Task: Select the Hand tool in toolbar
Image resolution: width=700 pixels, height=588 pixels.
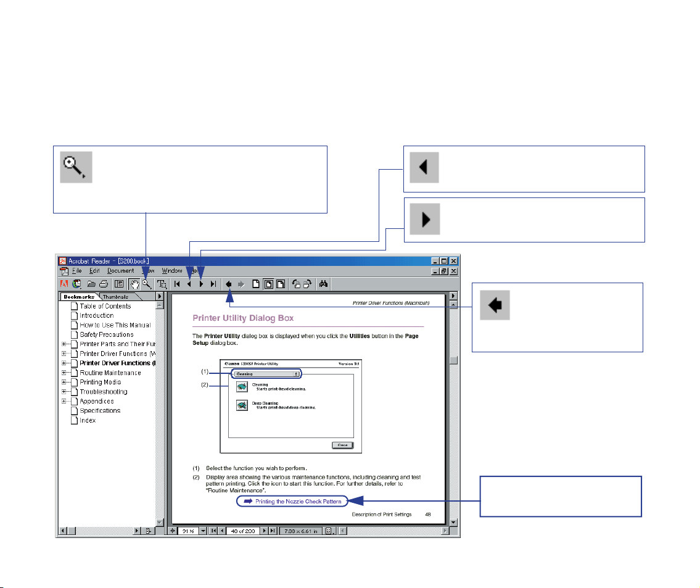Action: tap(134, 284)
